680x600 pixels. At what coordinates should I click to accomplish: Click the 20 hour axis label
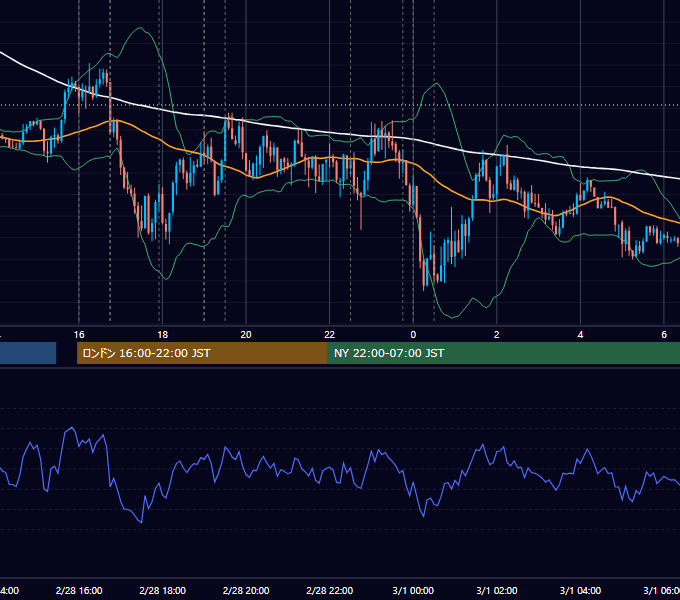point(246,335)
